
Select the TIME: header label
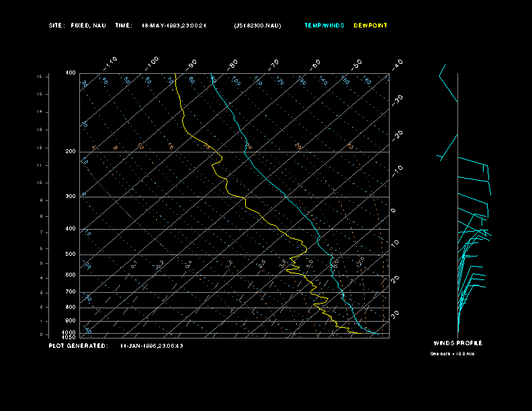tap(124, 26)
